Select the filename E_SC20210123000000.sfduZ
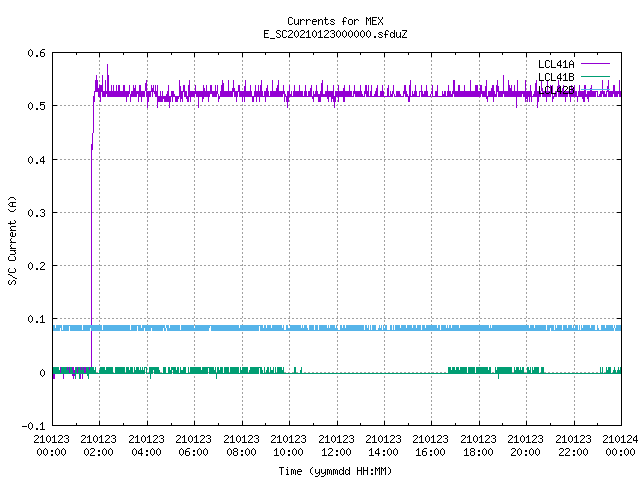Viewport: 640px width, 480px height. pos(335,34)
